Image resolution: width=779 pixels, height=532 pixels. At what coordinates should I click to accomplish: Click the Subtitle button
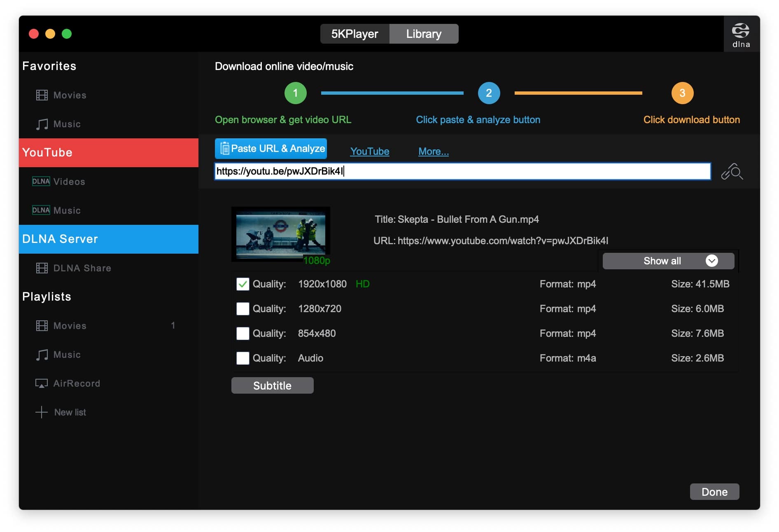(x=273, y=385)
